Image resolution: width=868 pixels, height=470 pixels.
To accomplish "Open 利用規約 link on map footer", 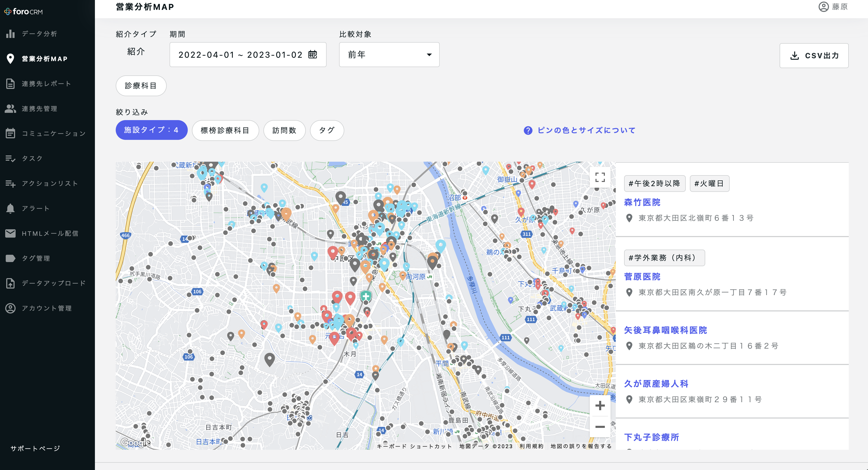I will [531, 446].
